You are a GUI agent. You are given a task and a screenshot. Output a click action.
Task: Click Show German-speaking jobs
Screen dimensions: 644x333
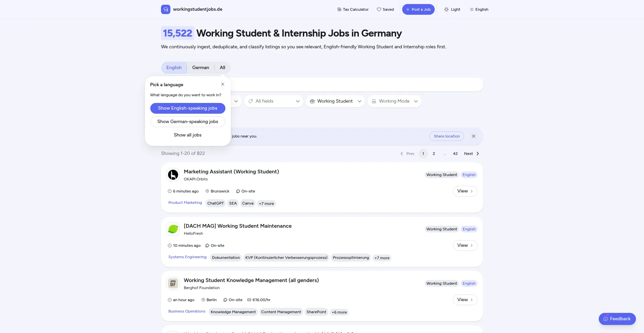188,122
